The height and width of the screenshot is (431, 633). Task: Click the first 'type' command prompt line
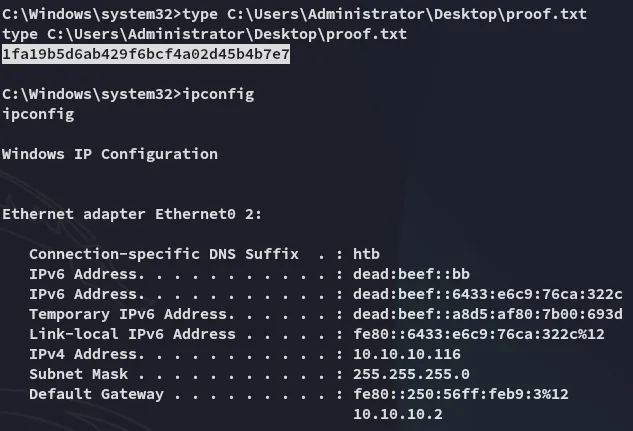pyautogui.click(x=294, y=13)
